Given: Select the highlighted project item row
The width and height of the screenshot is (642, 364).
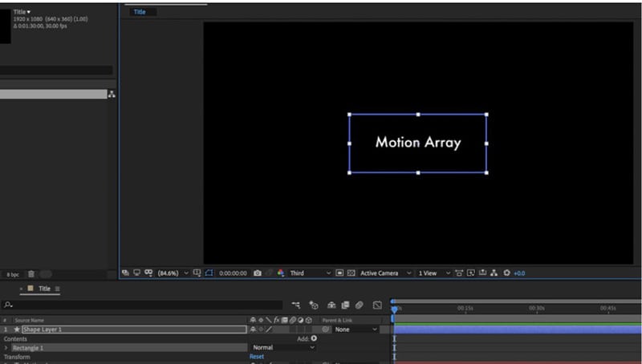Looking at the screenshot, I should (53, 94).
